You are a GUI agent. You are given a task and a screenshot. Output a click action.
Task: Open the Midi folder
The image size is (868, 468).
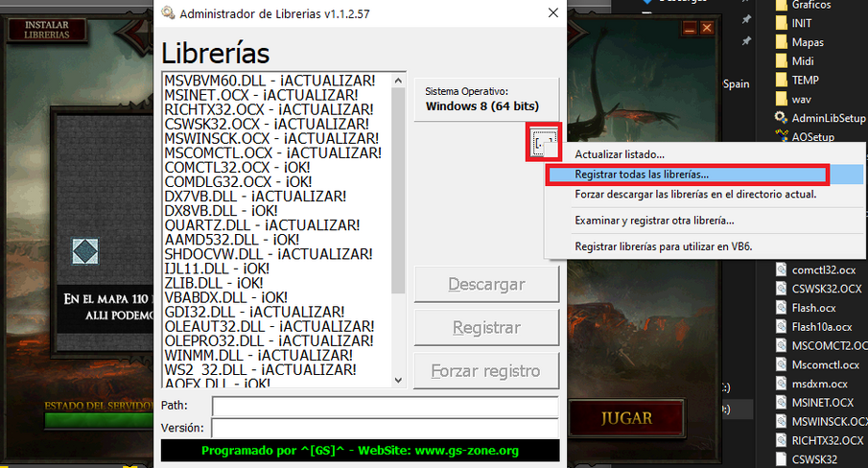[794, 60]
